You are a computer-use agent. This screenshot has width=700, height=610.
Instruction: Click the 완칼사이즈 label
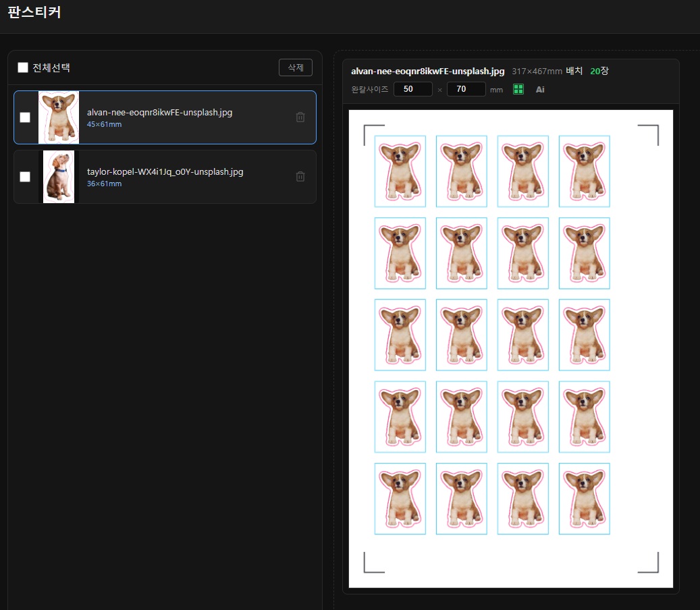[370, 90]
